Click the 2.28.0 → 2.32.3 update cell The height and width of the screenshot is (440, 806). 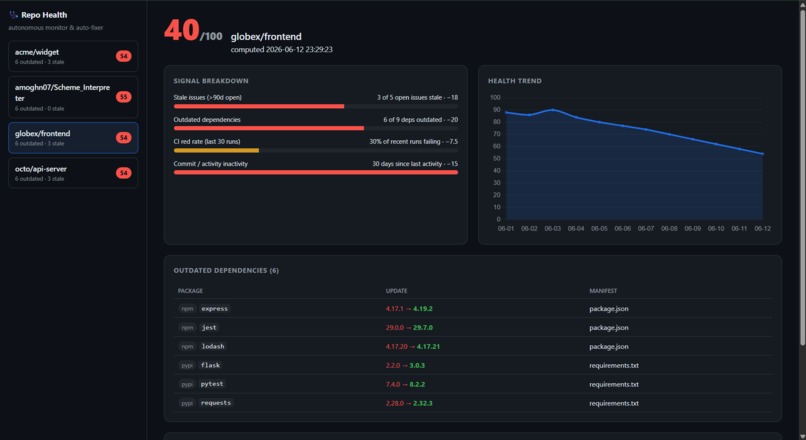[x=409, y=403]
